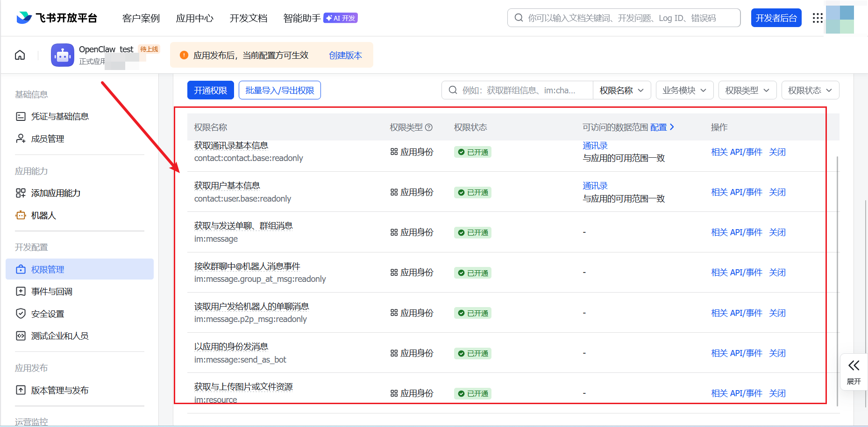Image resolution: width=868 pixels, height=427 pixels.
Task: Click the 成员管理 member icon
Action: click(21, 138)
